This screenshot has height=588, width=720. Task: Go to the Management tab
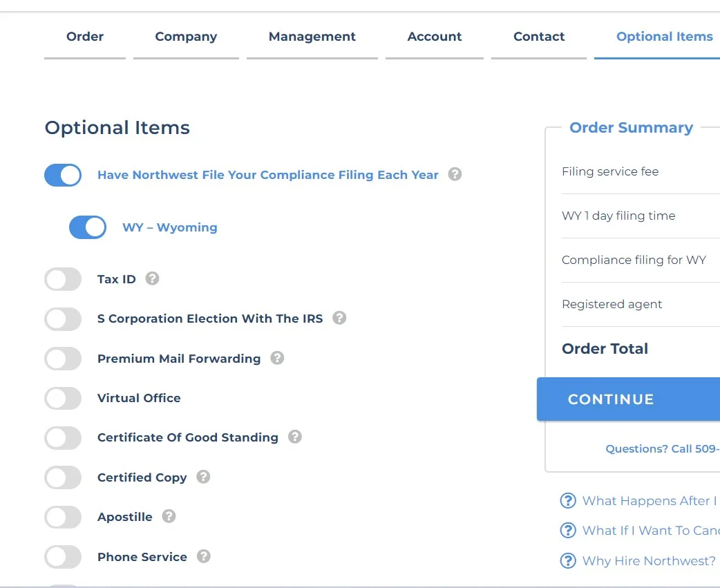click(x=312, y=37)
